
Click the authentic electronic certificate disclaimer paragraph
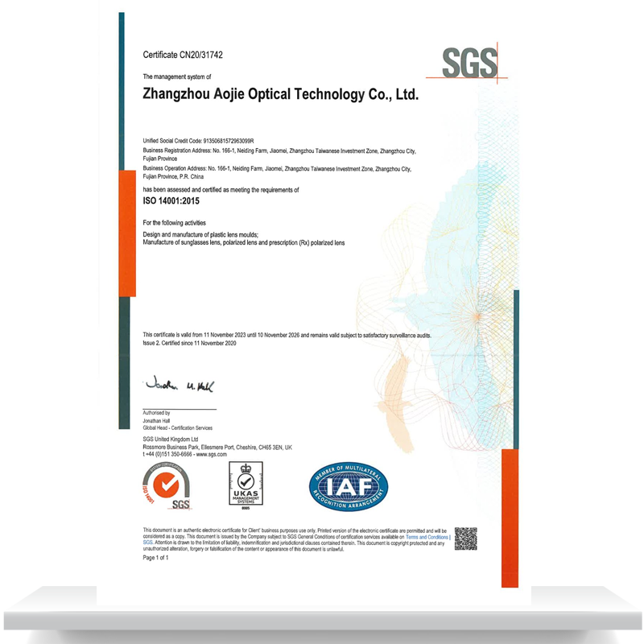point(295,539)
